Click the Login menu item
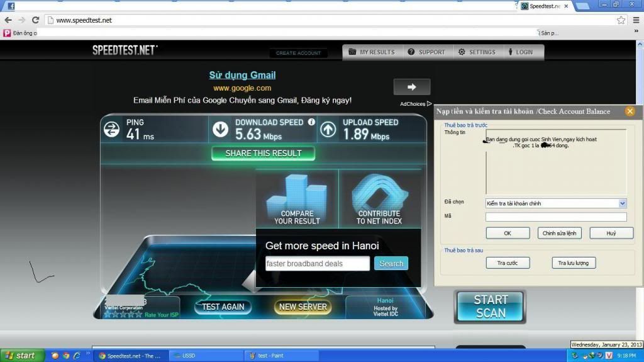 [521, 52]
